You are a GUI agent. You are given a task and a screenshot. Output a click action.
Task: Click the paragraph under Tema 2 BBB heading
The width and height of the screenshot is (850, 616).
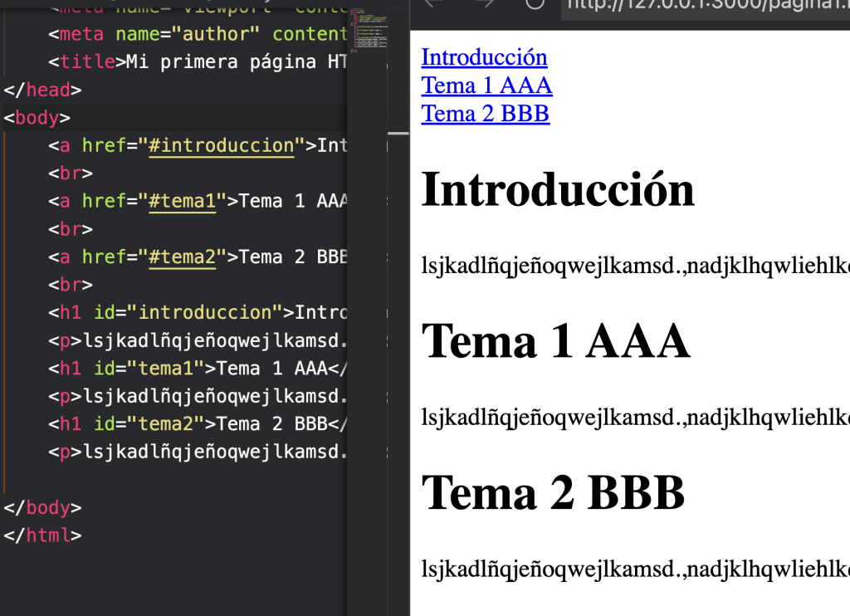point(635,570)
